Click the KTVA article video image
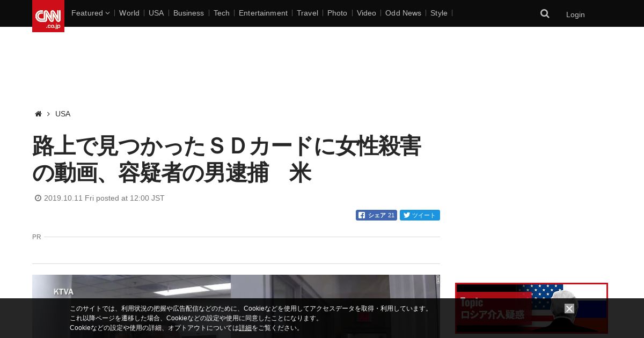This screenshot has width=644, height=338. [x=236, y=306]
